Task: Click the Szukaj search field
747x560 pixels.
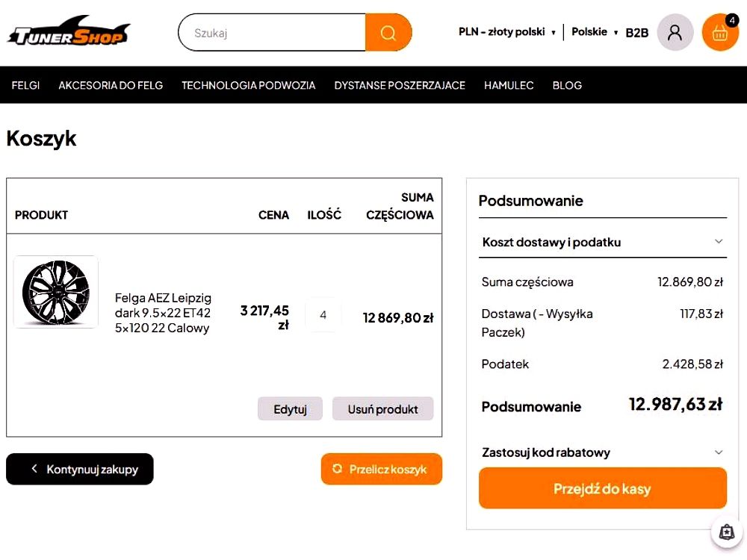Action: (272, 32)
